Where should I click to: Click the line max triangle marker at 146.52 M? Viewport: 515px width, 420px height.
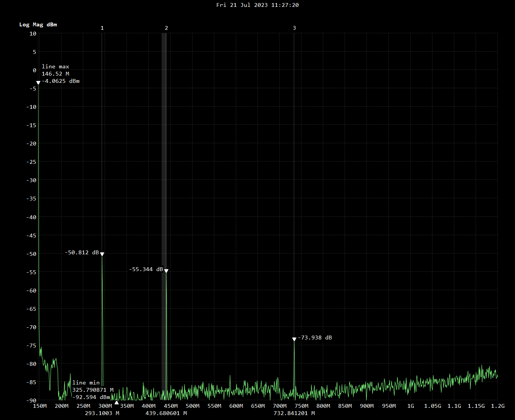click(x=38, y=82)
